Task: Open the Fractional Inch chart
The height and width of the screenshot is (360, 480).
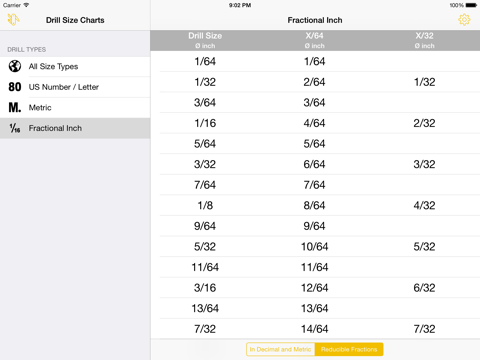Action: [75, 128]
